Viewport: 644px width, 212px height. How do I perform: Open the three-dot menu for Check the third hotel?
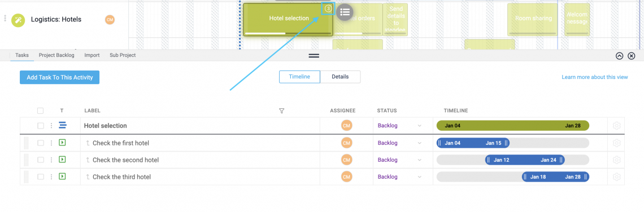coord(51,176)
